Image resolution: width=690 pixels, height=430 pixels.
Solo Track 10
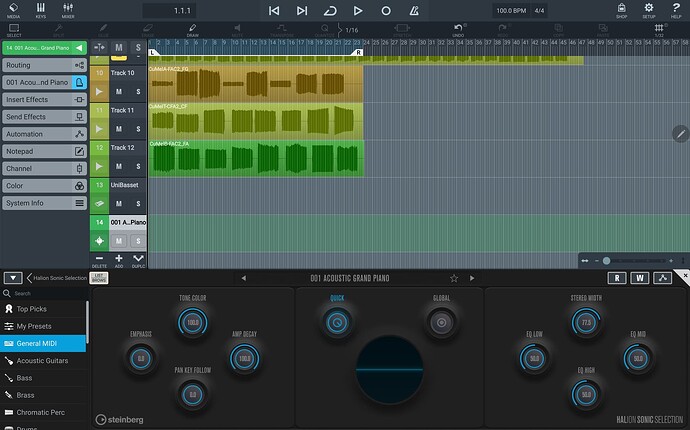(138, 92)
